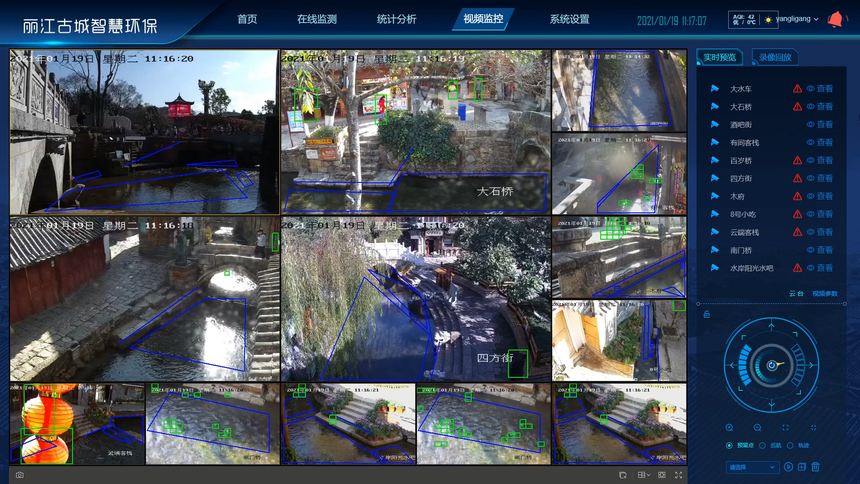Open the 请选择 preset dropdown
Screen dimensions: 860x484
[752, 468]
